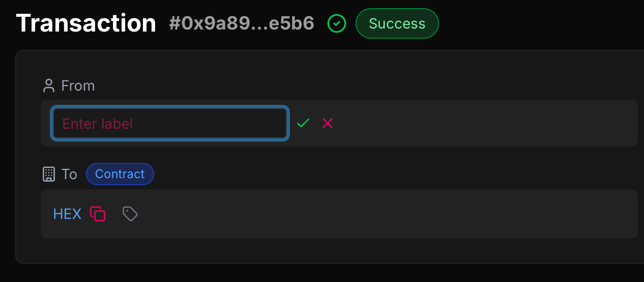Click the person icon beside From
644x282 pixels.
pos(49,86)
